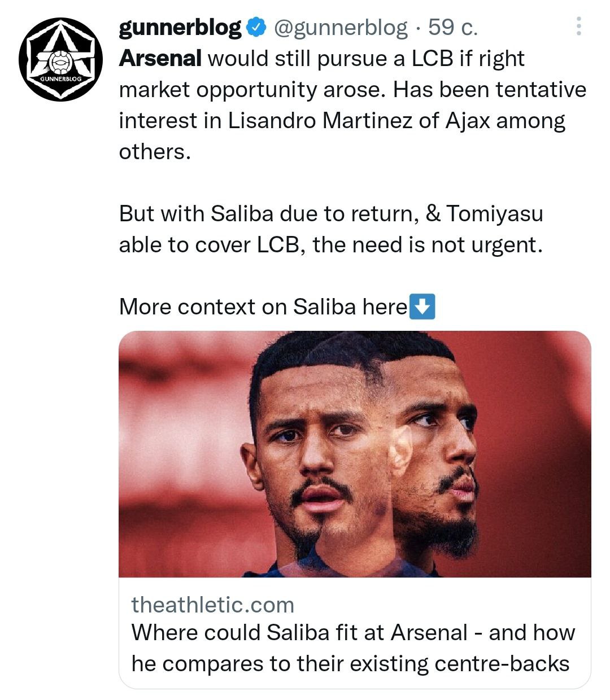The width and height of the screenshot is (610, 700).
Task: Click the GUNNERBLOG banner text in the logo
Action: click(x=60, y=79)
